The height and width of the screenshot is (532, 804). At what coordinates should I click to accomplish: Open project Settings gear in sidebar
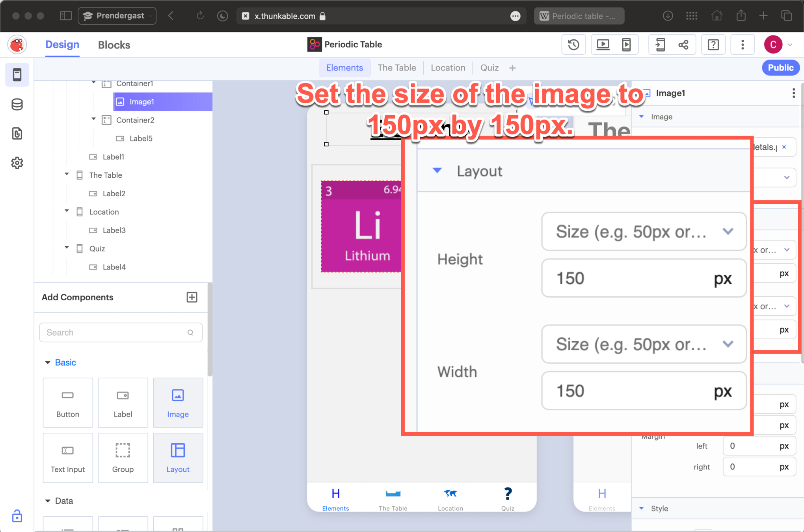17,163
